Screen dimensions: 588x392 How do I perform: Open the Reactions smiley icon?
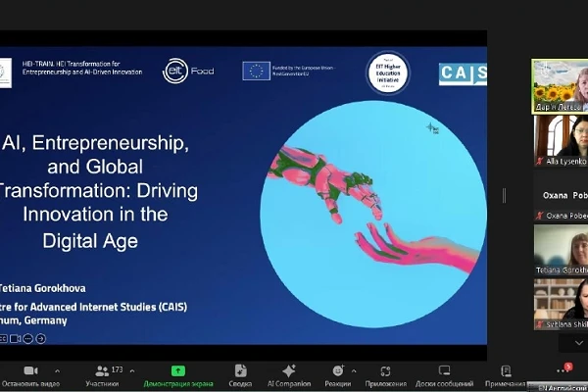click(x=338, y=370)
